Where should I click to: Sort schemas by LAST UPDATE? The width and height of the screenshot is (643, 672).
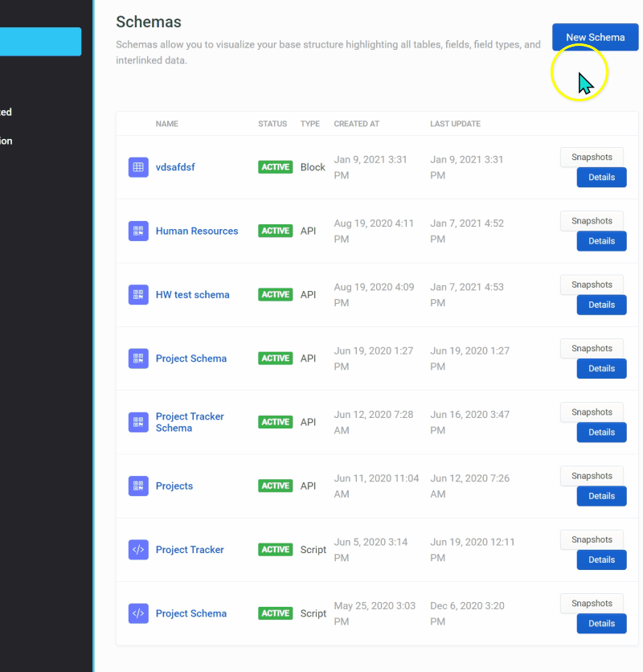(x=455, y=124)
